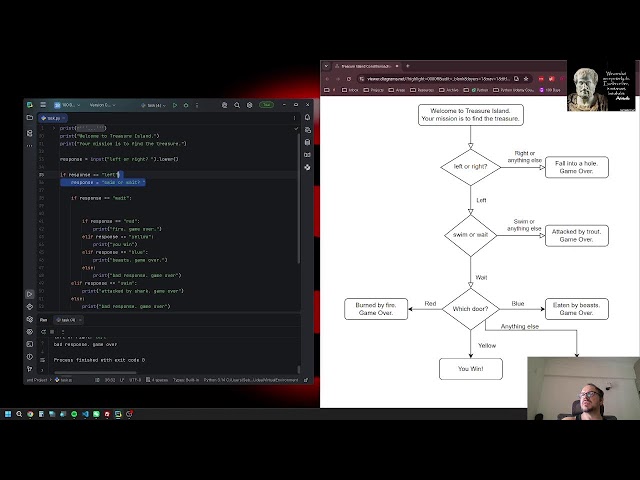
Task: Click the 'Which door?' diamond in flowchart
Action: pyautogui.click(x=471, y=309)
